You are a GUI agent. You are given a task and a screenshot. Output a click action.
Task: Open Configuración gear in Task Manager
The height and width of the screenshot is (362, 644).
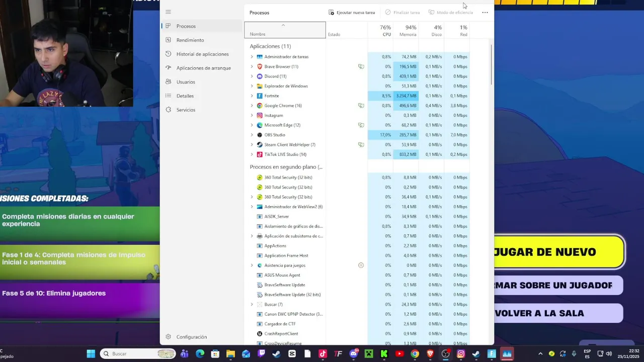(168, 337)
